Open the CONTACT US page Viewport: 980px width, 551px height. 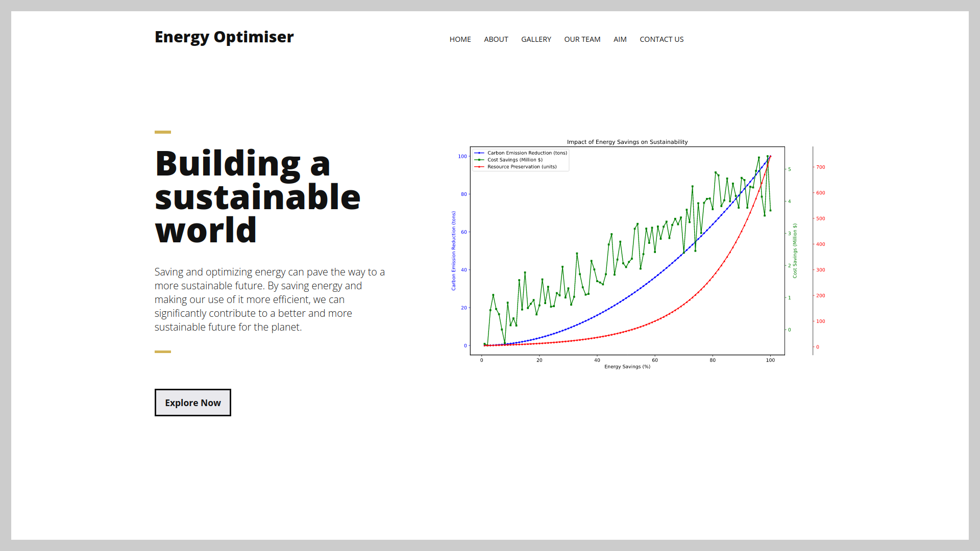[x=661, y=39]
